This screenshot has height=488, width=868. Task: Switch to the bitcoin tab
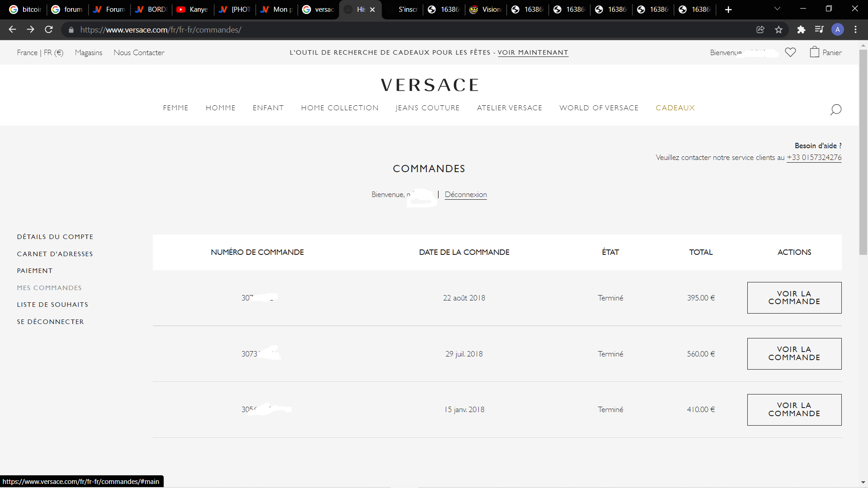tap(25, 9)
